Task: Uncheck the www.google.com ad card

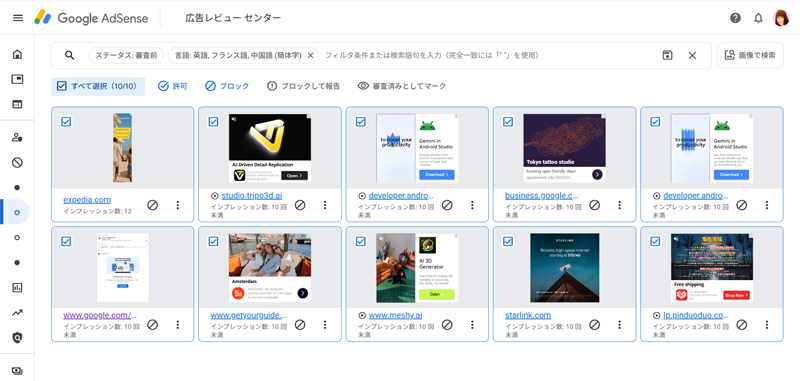Action: [66, 241]
